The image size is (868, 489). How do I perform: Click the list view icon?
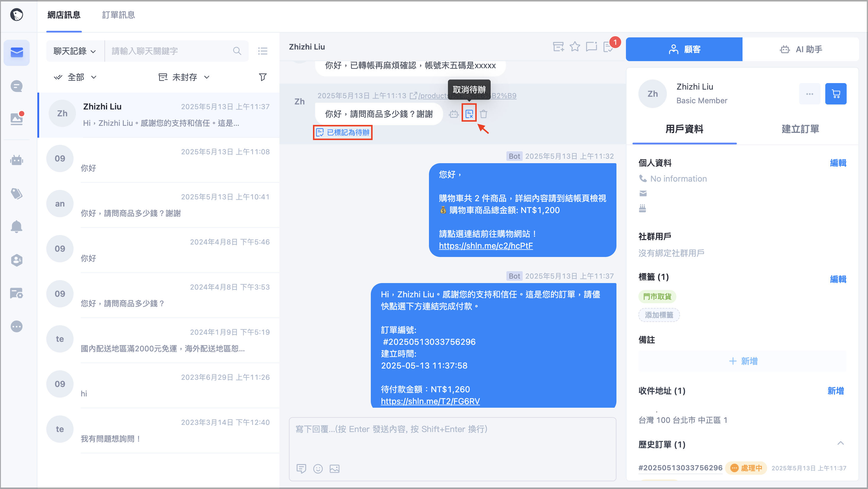coord(263,51)
